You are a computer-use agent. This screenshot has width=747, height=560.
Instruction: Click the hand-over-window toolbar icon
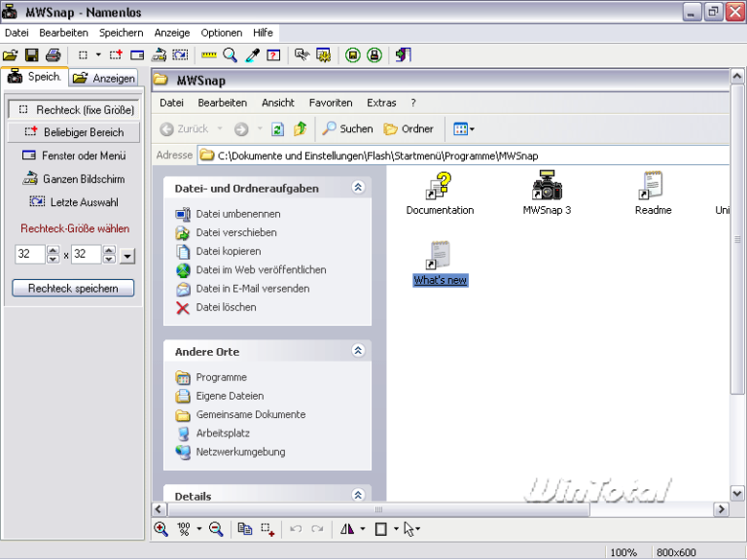click(302, 55)
